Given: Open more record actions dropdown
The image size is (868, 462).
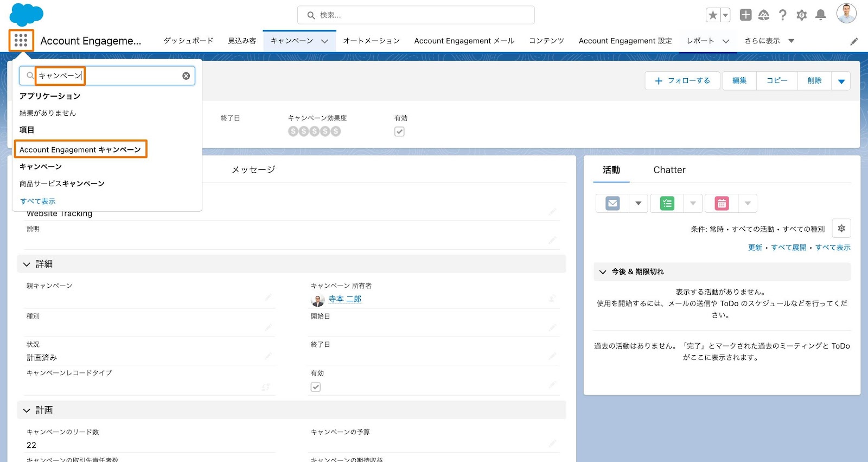Looking at the screenshot, I should (x=841, y=81).
